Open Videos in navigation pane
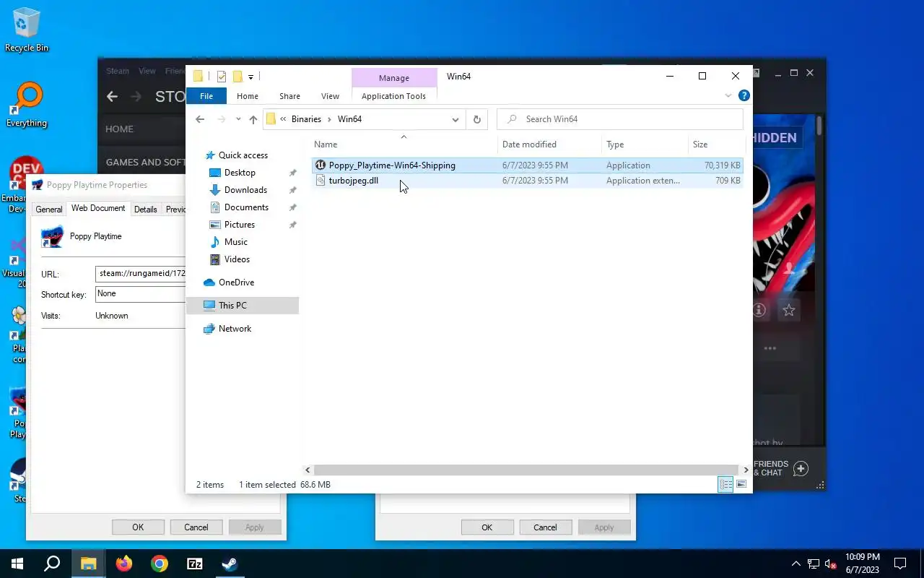Screen dimensions: 924x578 237,259
